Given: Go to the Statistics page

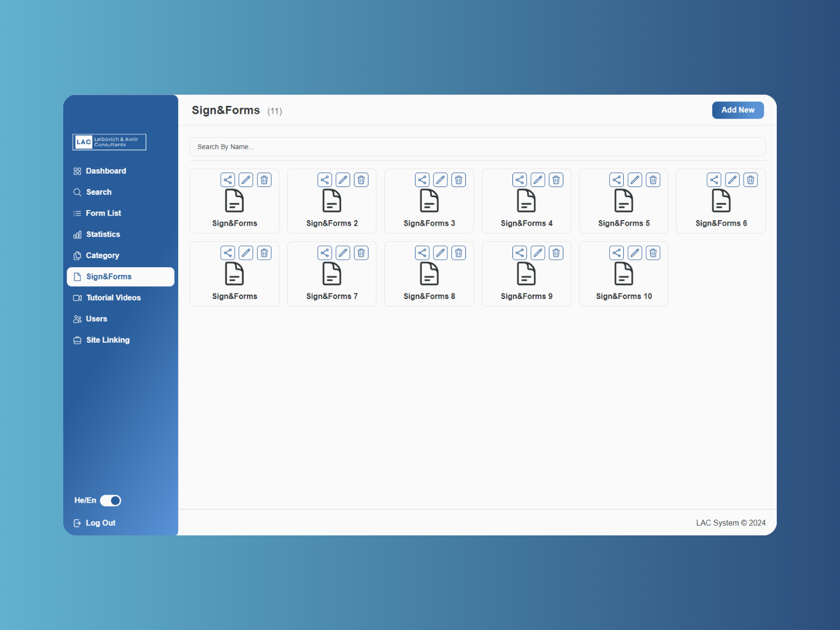Looking at the screenshot, I should 103,234.
